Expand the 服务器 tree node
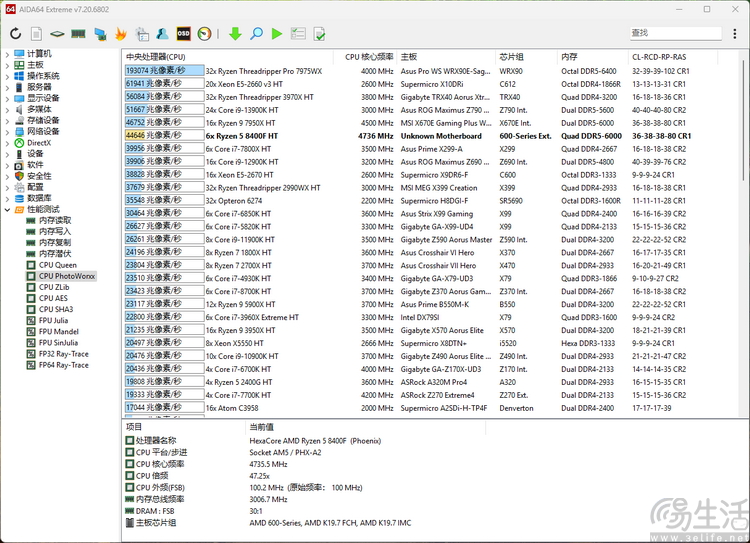The width and height of the screenshot is (750, 543). click(x=7, y=87)
